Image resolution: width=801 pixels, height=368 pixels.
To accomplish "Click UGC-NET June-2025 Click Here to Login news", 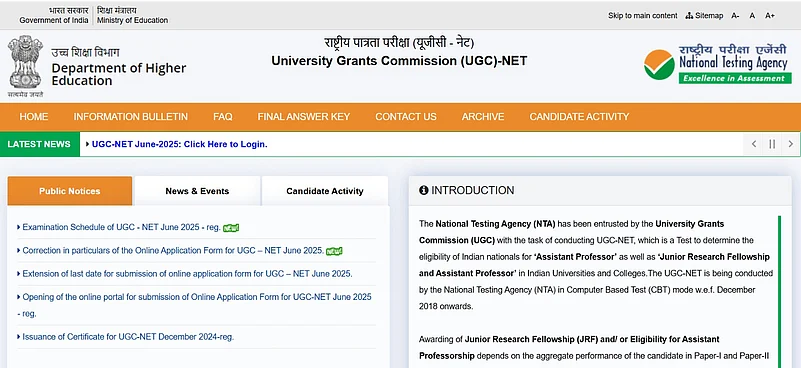I will coord(179,144).
